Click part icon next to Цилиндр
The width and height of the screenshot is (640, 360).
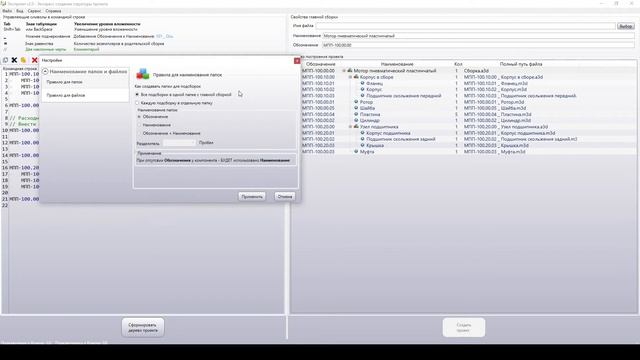pos(356,120)
